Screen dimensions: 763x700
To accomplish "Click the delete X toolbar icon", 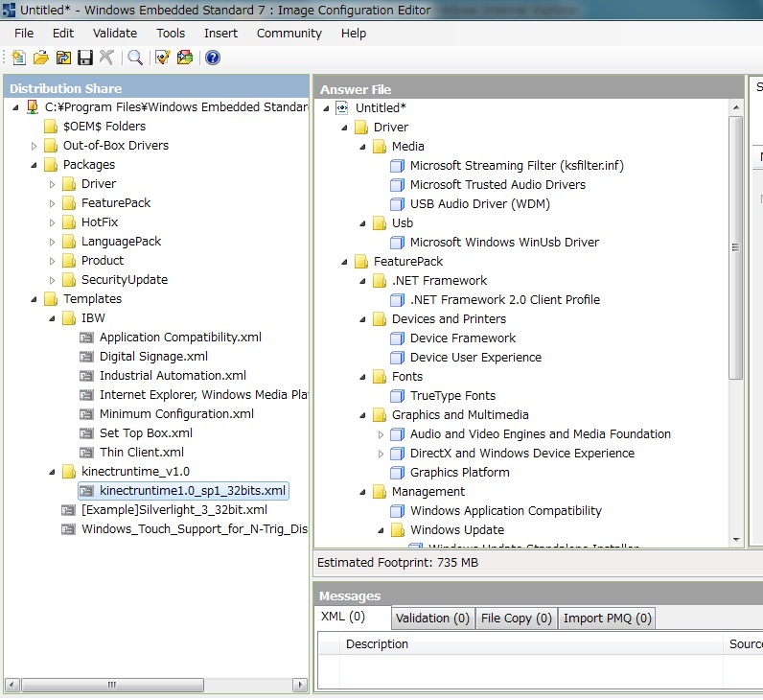I will coord(106,58).
